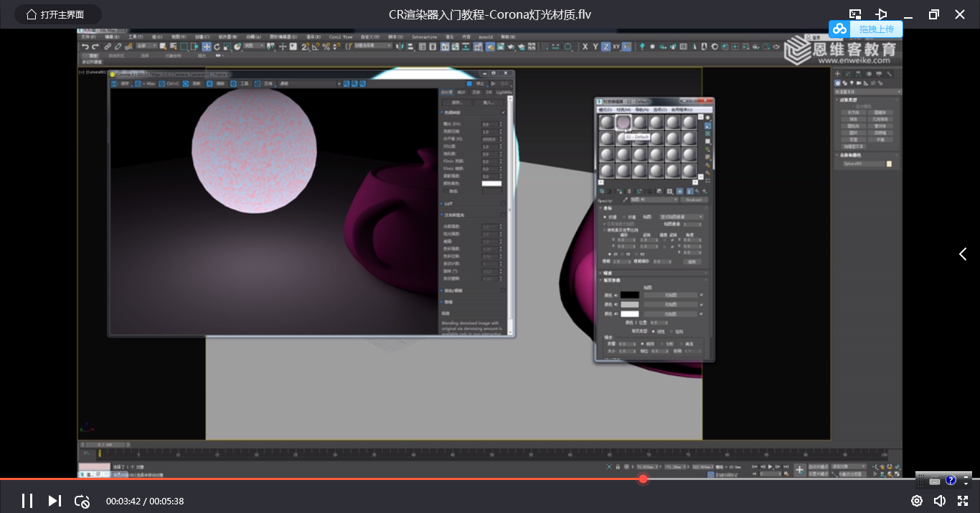Skip to the next video
This screenshot has height=513, width=980.
(55, 501)
